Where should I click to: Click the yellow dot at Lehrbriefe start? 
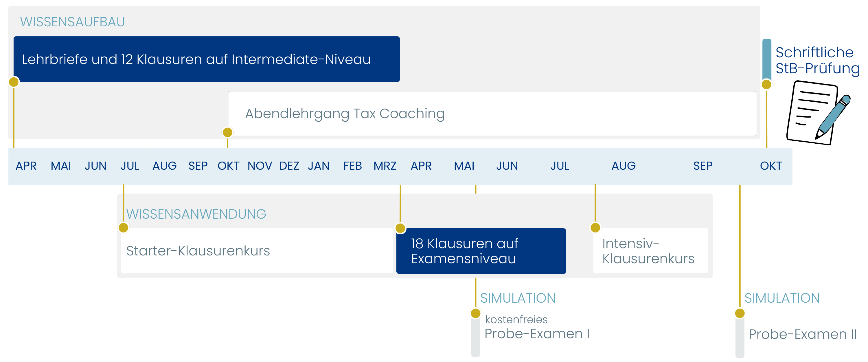pos(14,82)
